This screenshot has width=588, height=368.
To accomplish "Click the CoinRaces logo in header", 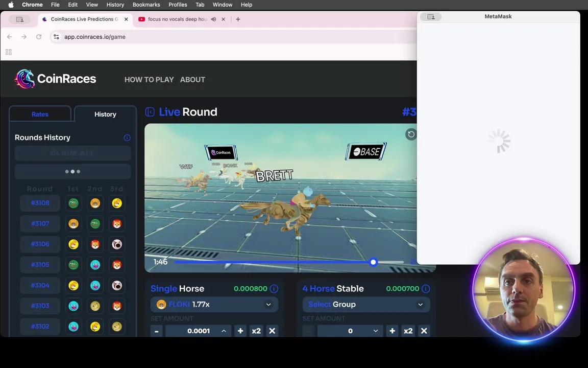I will point(55,79).
